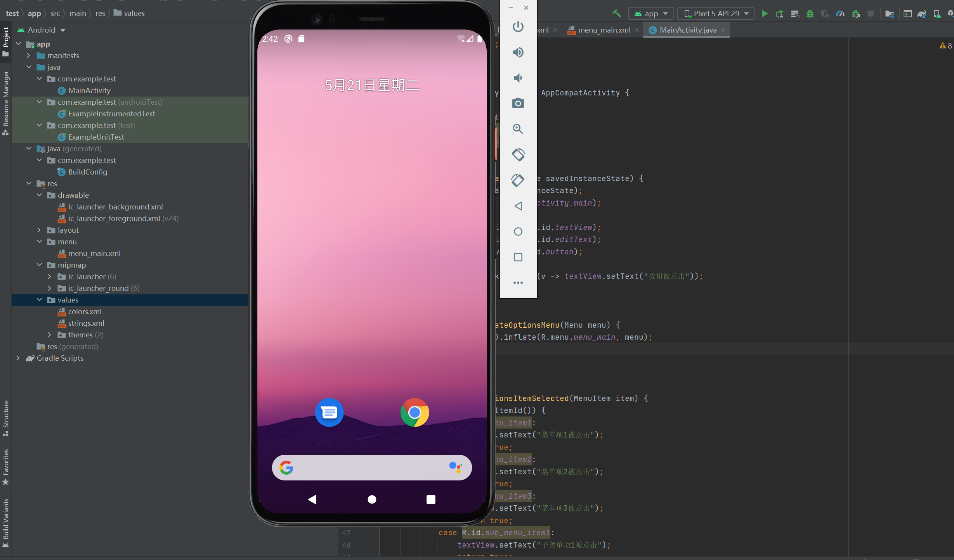Open the profiler gauge icon
The height and width of the screenshot is (560, 954).
coord(840,14)
